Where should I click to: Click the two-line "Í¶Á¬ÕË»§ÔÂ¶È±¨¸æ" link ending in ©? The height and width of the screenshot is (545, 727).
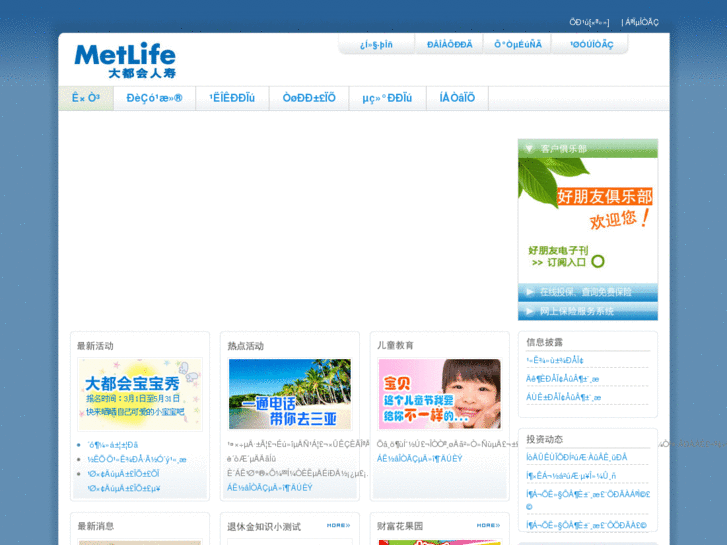(588, 500)
